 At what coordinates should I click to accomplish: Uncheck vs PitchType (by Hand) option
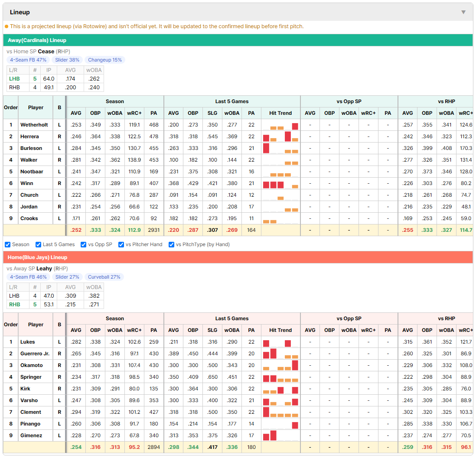tap(172, 244)
